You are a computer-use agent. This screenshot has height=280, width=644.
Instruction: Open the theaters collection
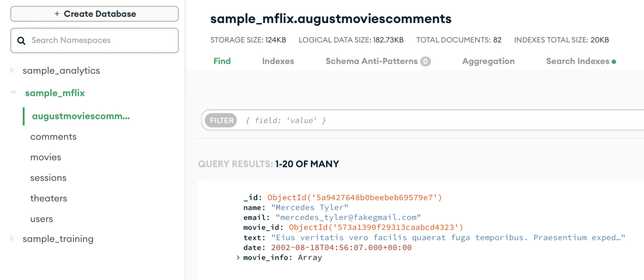49,199
